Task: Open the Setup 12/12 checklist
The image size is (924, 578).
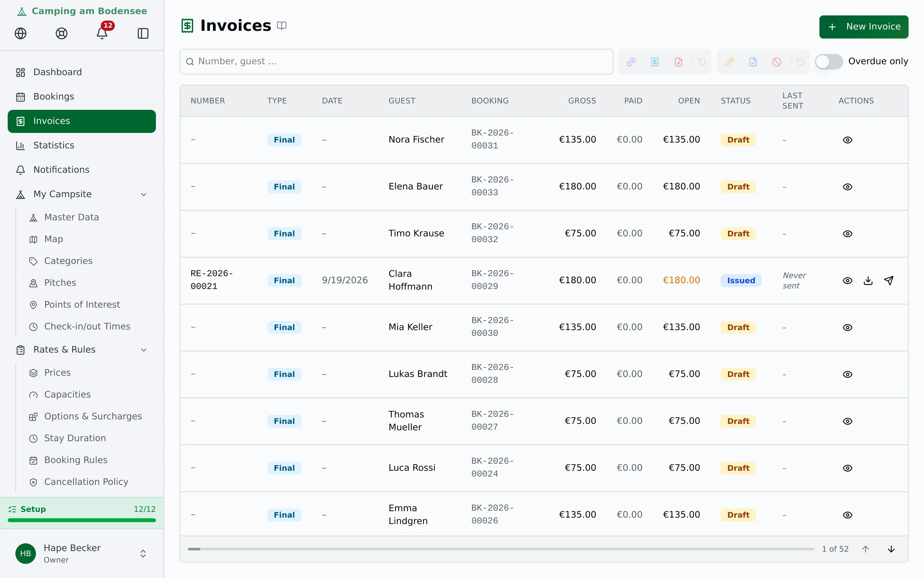Action: pyautogui.click(x=82, y=513)
